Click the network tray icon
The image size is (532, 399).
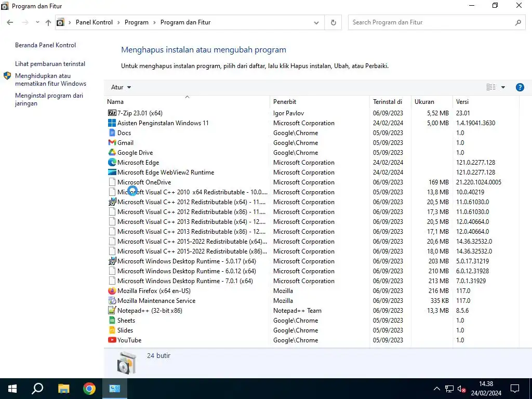pos(449,389)
